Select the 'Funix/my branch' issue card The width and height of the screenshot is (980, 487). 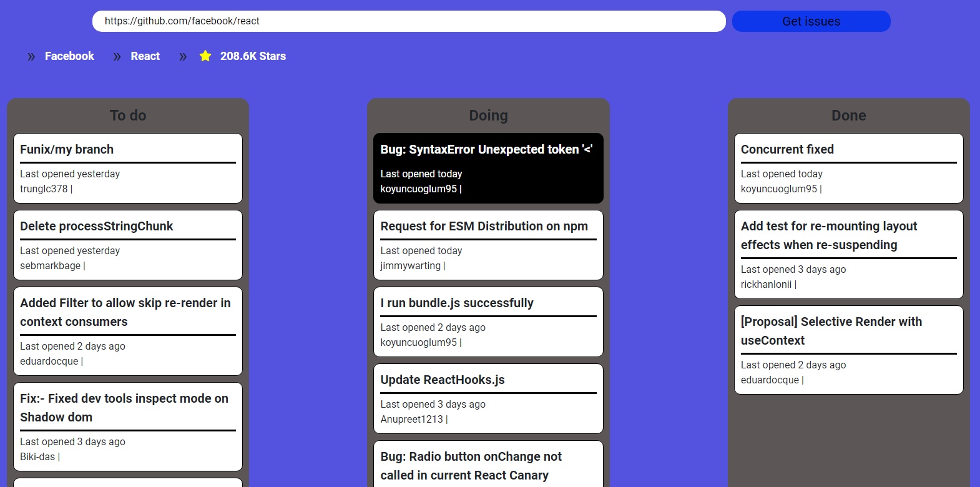click(128, 168)
